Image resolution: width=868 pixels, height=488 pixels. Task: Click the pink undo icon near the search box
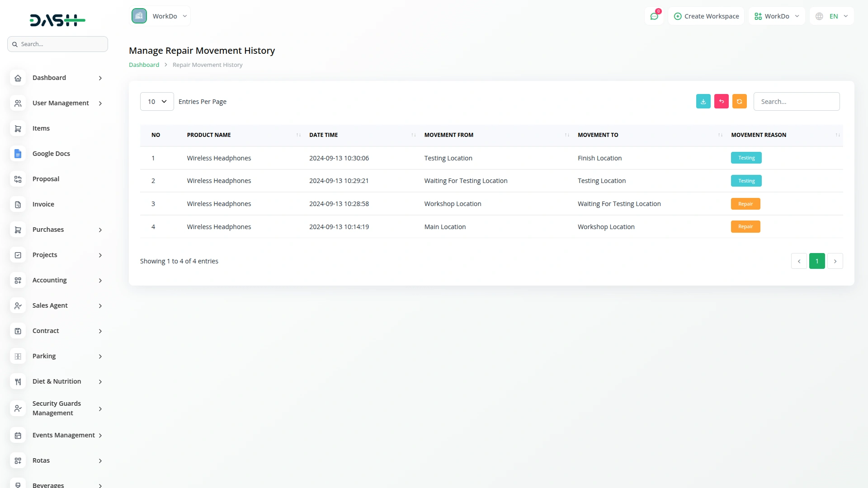(721, 101)
